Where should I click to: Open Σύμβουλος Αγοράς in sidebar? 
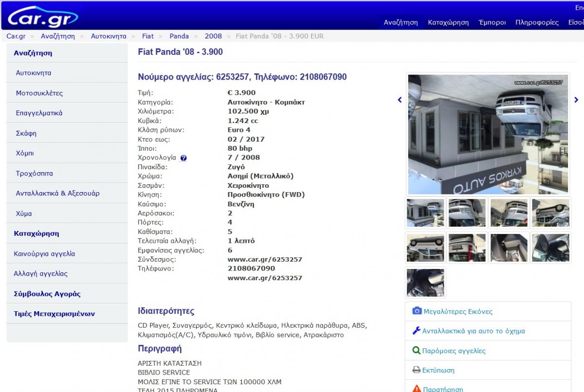click(x=67, y=294)
